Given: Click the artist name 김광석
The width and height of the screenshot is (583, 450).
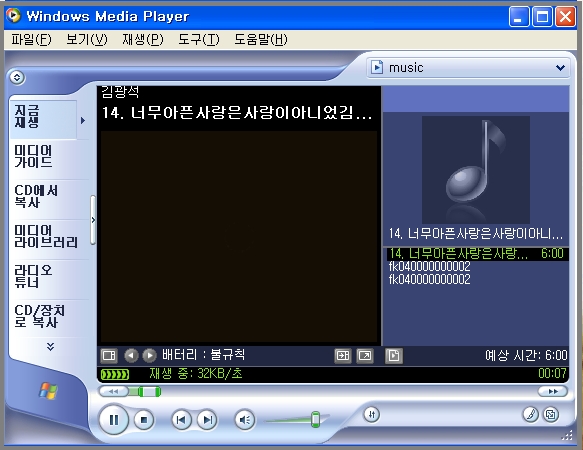Looking at the screenshot, I should 120,92.
